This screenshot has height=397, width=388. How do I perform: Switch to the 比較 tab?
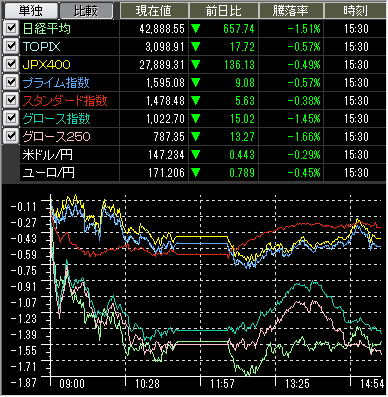tap(86, 11)
